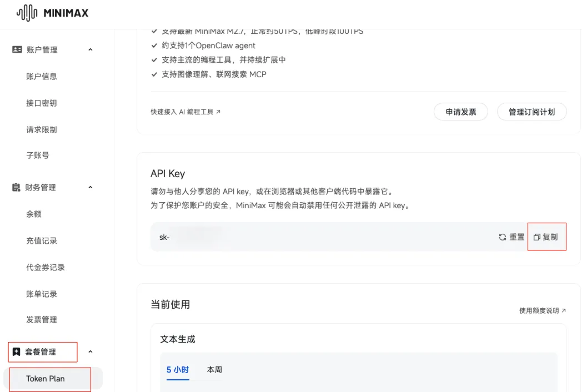The image size is (582, 392).
Task: Switch to the 本周 usage tab
Action: pos(214,370)
